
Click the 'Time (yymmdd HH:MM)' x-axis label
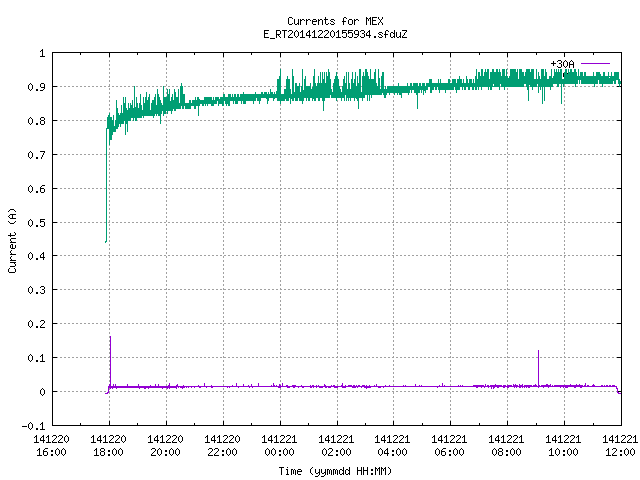point(335,471)
